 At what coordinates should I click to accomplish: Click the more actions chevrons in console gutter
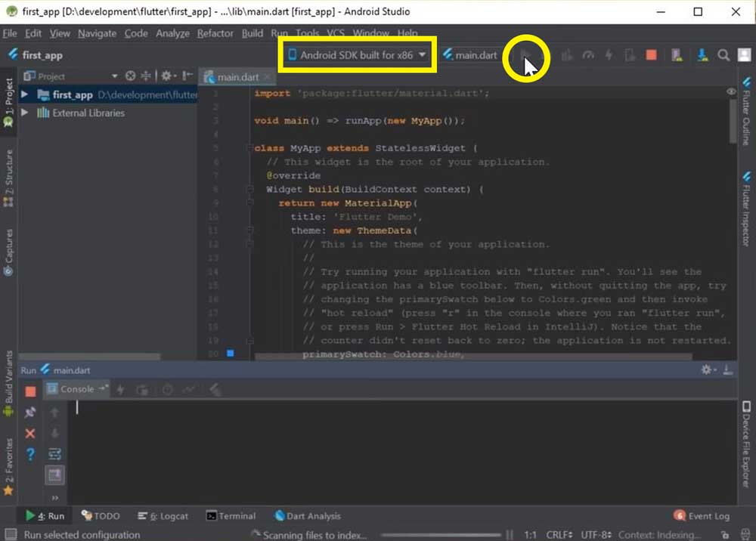tap(55, 498)
